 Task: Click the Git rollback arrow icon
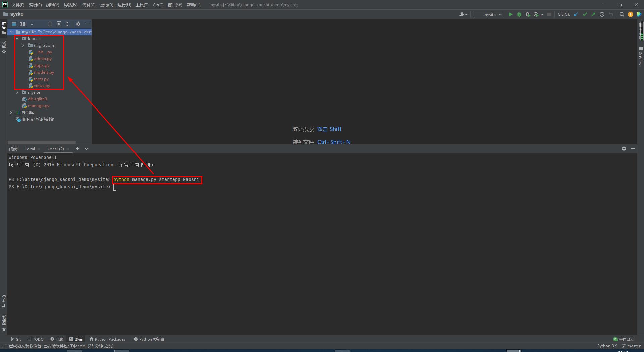coord(611,14)
